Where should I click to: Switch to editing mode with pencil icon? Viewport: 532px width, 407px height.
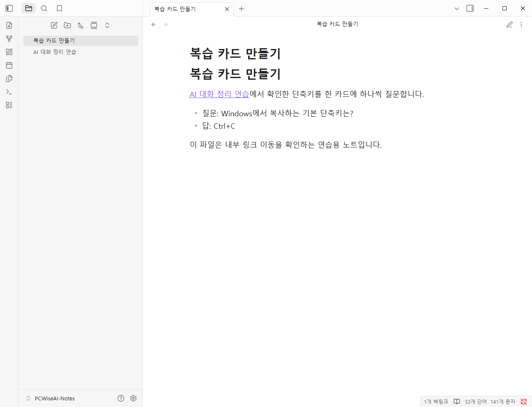point(510,25)
